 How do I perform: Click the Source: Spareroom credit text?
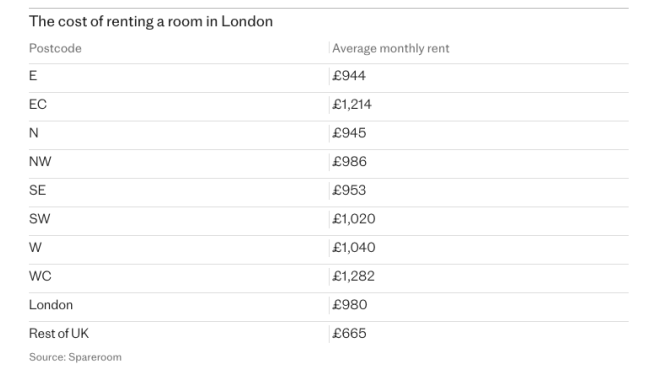[x=75, y=357]
